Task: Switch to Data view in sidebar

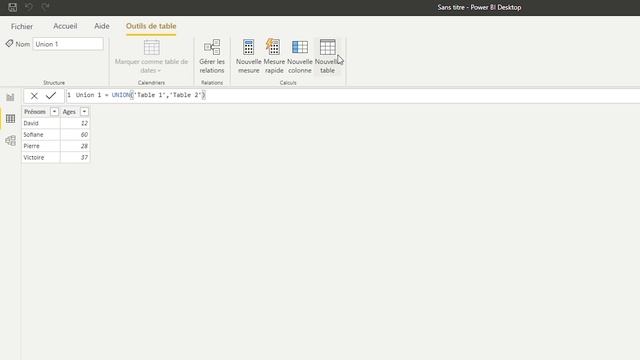Action: click(x=10, y=119)
